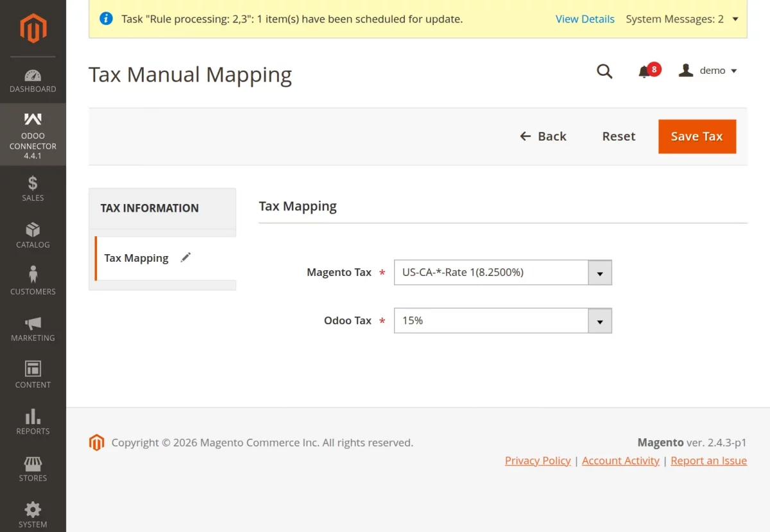The height and width of the screenshot is (532, 770).
Task: Click the Tax Manual Mapping page title
Action: click(x=190, y=74)
